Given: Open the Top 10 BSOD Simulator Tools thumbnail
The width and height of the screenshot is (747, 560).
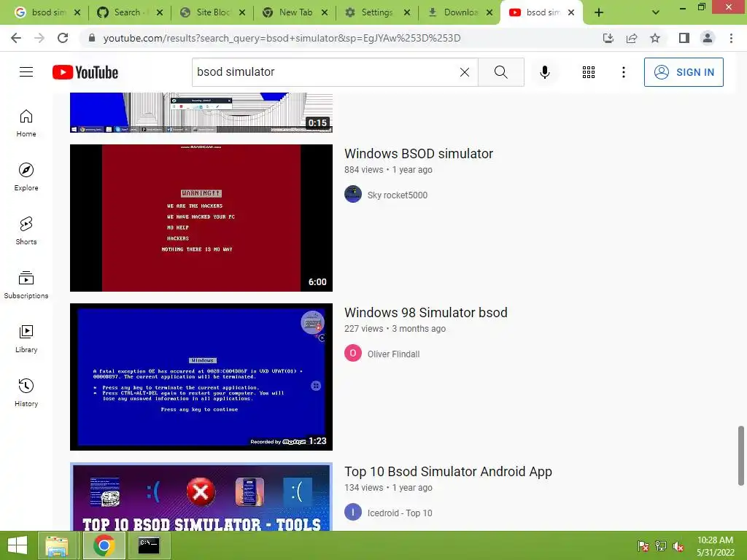Looking at the screenshot, I should 201,497.
